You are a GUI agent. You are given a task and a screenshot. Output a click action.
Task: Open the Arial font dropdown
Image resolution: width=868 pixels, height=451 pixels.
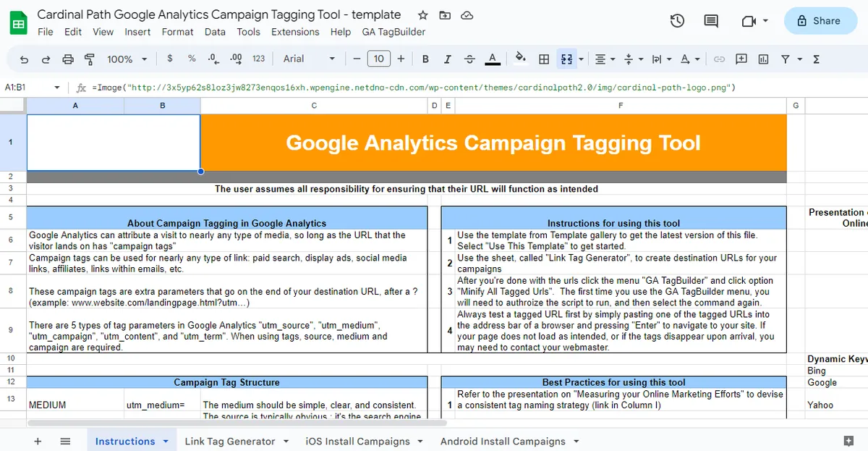307,59
